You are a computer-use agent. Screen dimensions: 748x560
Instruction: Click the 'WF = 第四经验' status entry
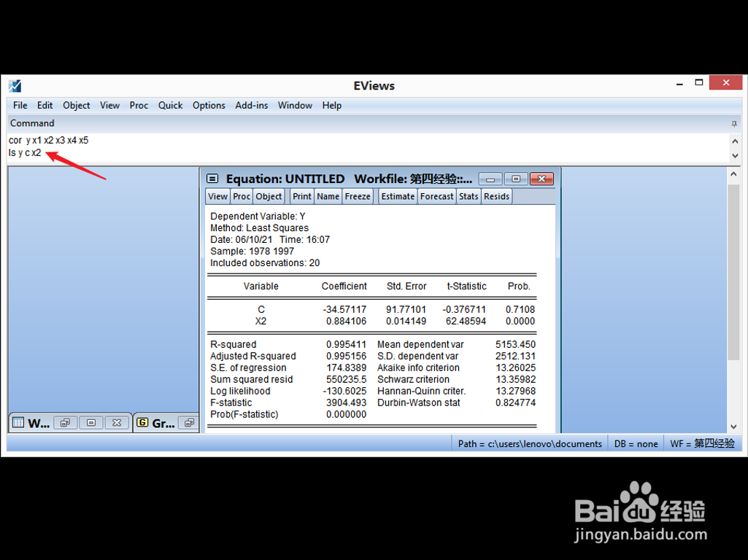[702, 444]
